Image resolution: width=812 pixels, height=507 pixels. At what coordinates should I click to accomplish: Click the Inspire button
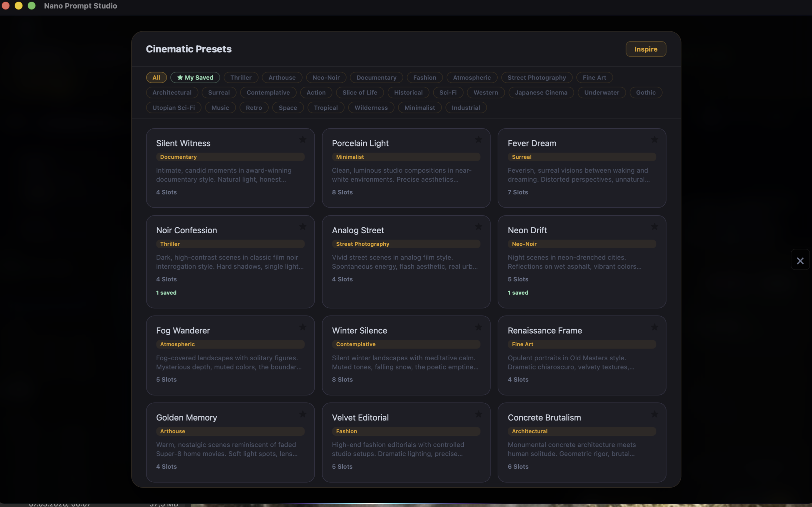tap(645, 49)
